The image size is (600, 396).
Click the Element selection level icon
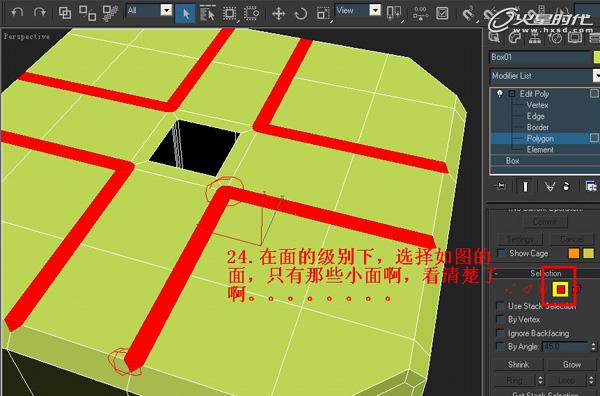[x=577, y=289]
